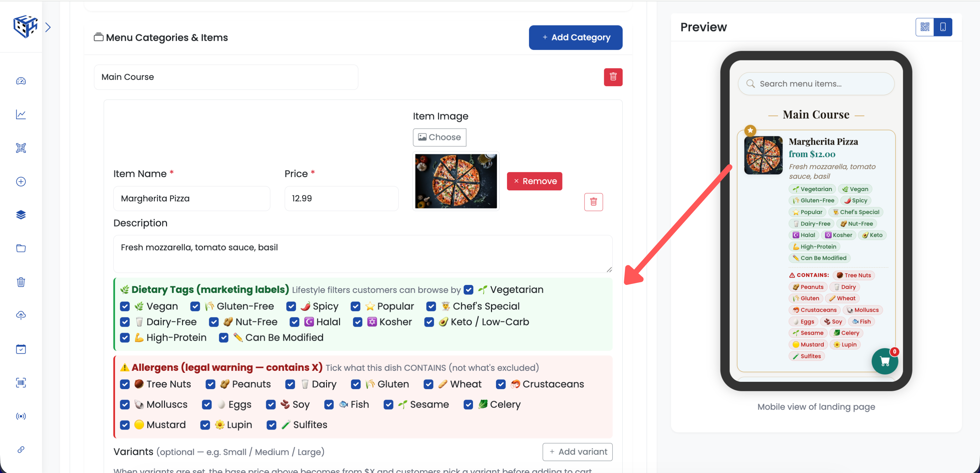Uncheck the Sesame allergen checkbox

click(388, 405)
